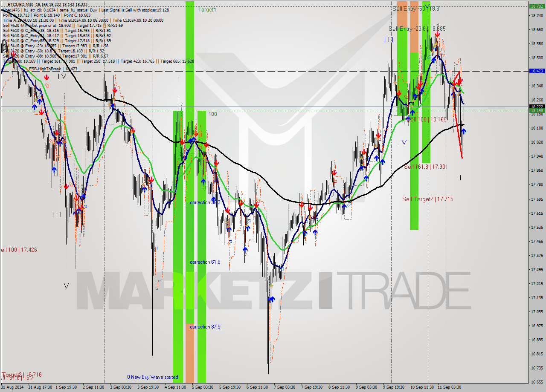546x392 pixels.
Task: Click the 'Sell Target2 | 17.715' label
Action: (x=428, y=199)
